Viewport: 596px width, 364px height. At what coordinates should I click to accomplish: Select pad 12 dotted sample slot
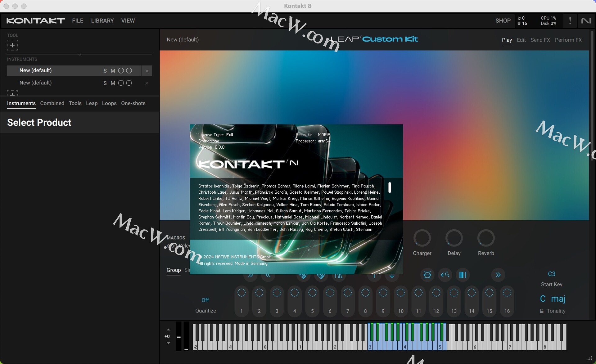click(x=436, y=293)
